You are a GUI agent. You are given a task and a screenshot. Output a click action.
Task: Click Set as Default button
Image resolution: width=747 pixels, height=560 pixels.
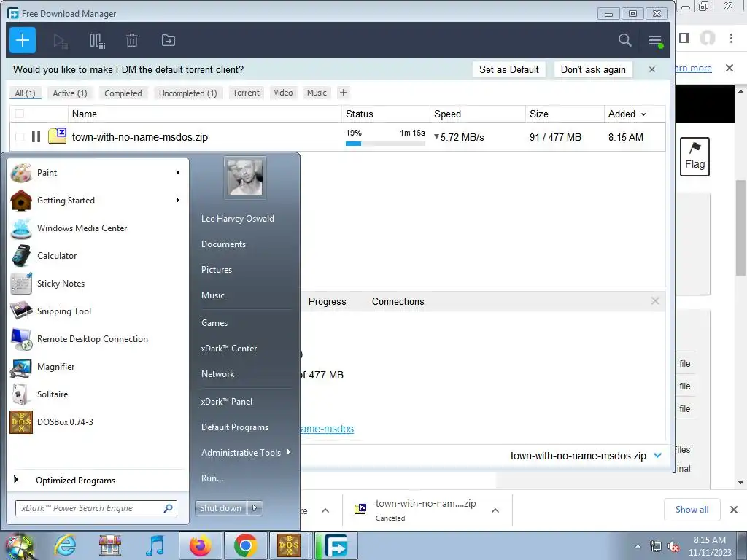508,69
